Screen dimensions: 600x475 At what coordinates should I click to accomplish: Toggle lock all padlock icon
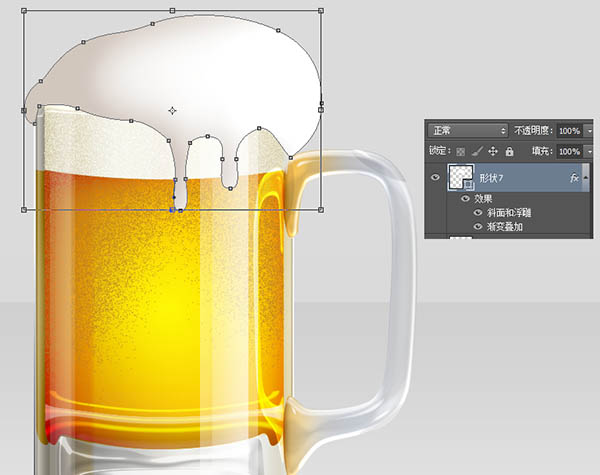coord(509,151)
